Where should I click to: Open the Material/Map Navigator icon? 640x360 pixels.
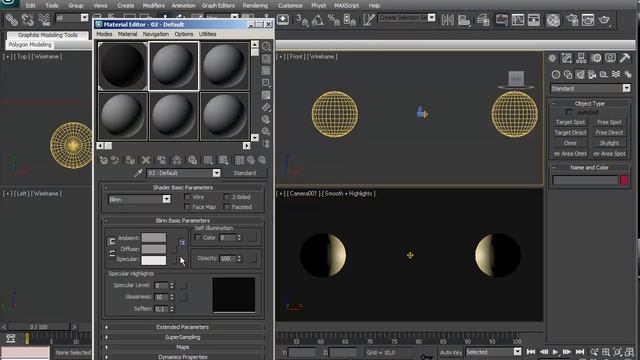tap(266, 144)
